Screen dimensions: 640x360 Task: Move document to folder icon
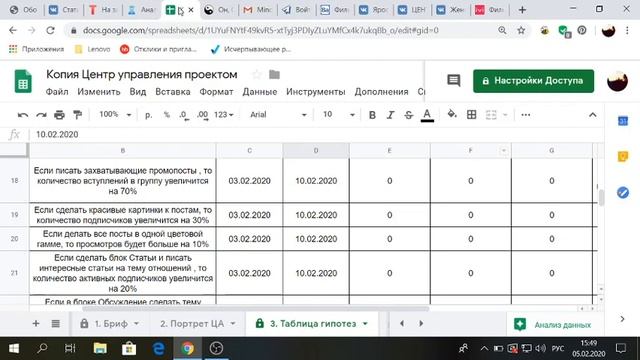pos(274,75)
